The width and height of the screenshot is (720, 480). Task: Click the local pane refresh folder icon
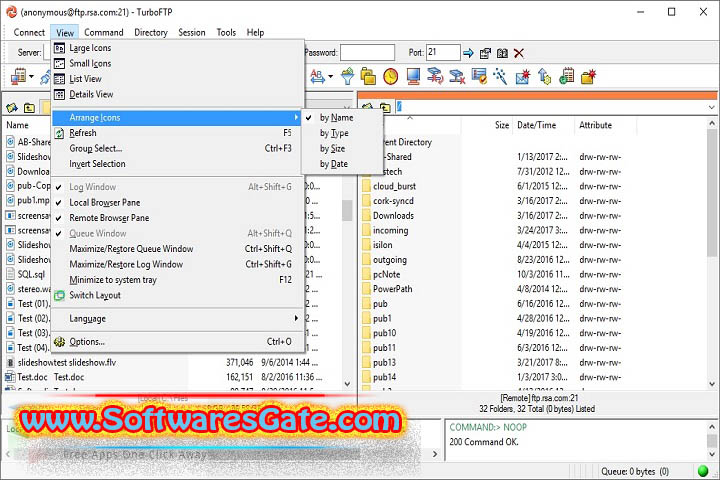click(x=12, y=108)
